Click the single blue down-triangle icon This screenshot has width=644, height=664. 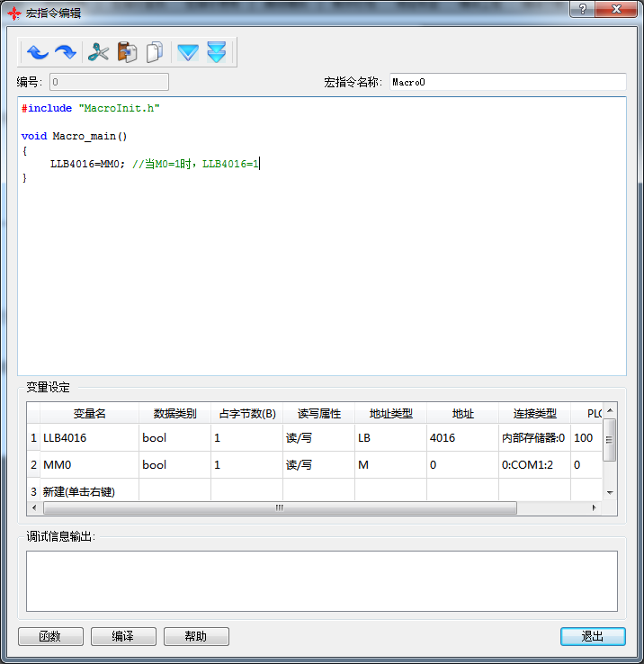click(187, 53)
